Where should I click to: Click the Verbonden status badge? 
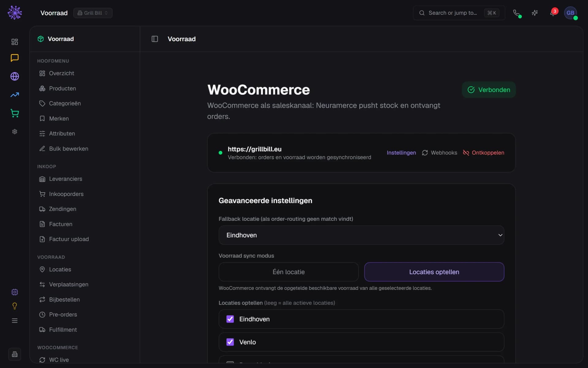pos(489,90)
